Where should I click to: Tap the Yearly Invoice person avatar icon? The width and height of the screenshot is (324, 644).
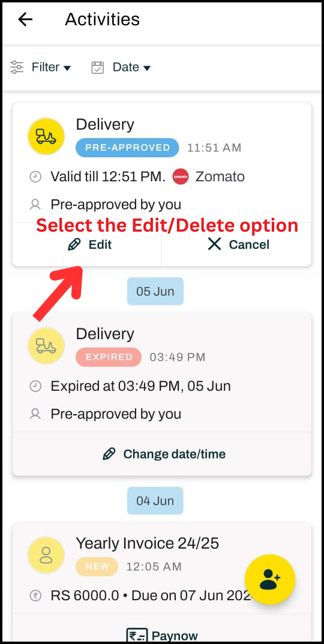pyautogui.click(x=46, y=555)
